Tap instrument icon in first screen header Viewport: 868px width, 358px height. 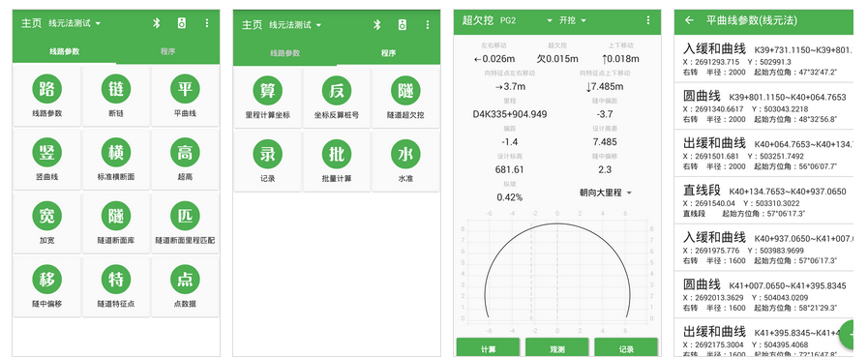(182, 23)
